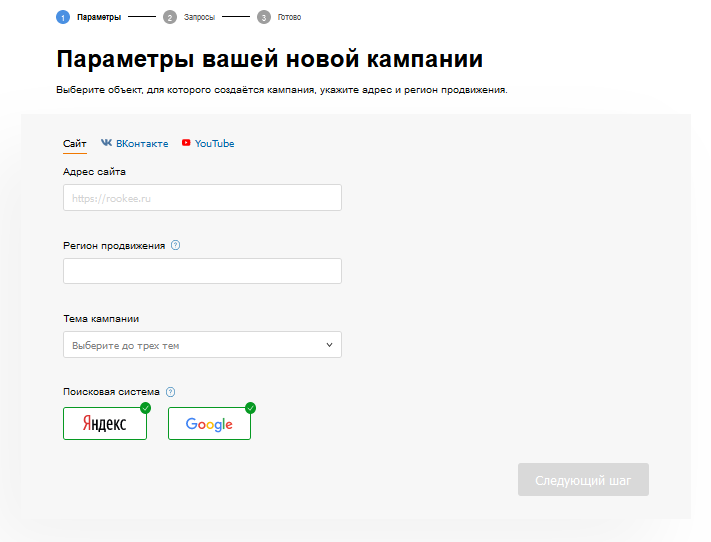Switch to the ВКонтакте tab label
This screenshot has width=711, height=542.
tap(141, 144)
